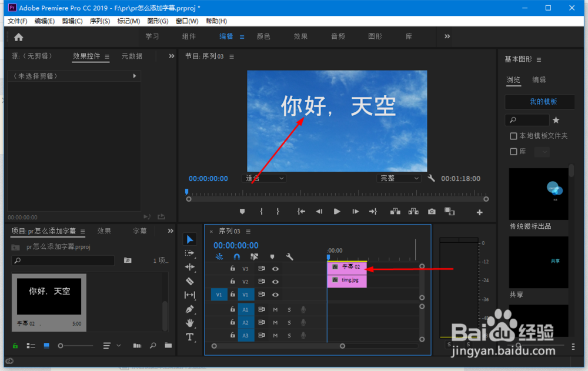
Task: Switch to the 颜色 workspace tab
Action: pos(263,36)
